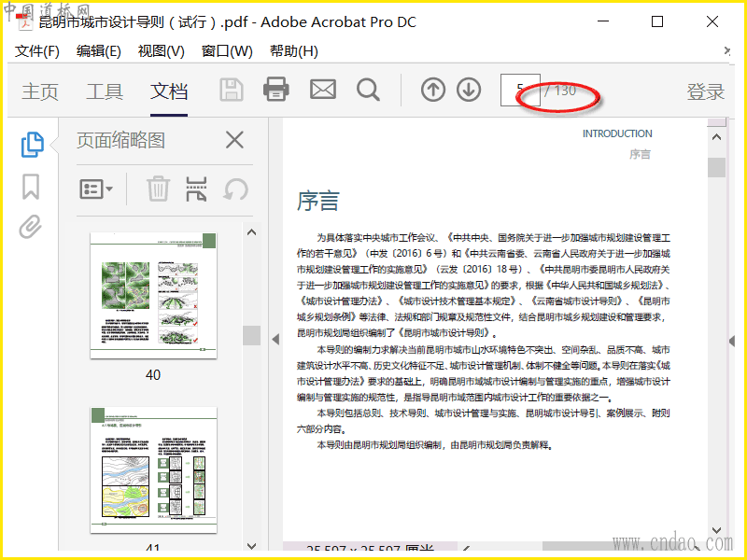The image size is (747, 560).
Task: Click the document vertical scrollbar handle
Action: [x=716, y=168]
